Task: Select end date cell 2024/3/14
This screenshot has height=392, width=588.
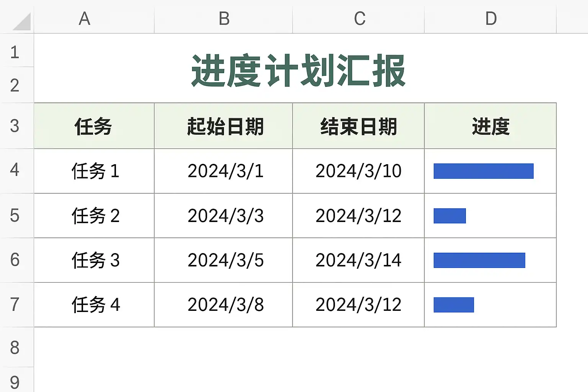Action: point(359,260)
